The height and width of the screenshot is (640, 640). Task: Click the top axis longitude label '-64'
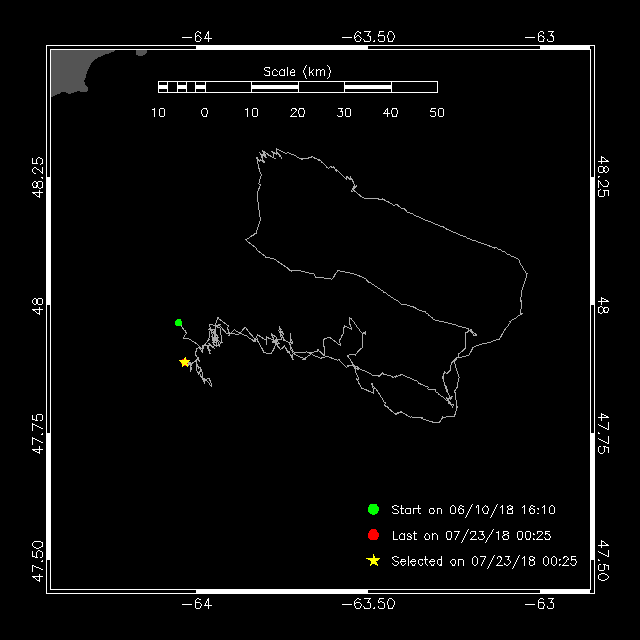(197, 37)
